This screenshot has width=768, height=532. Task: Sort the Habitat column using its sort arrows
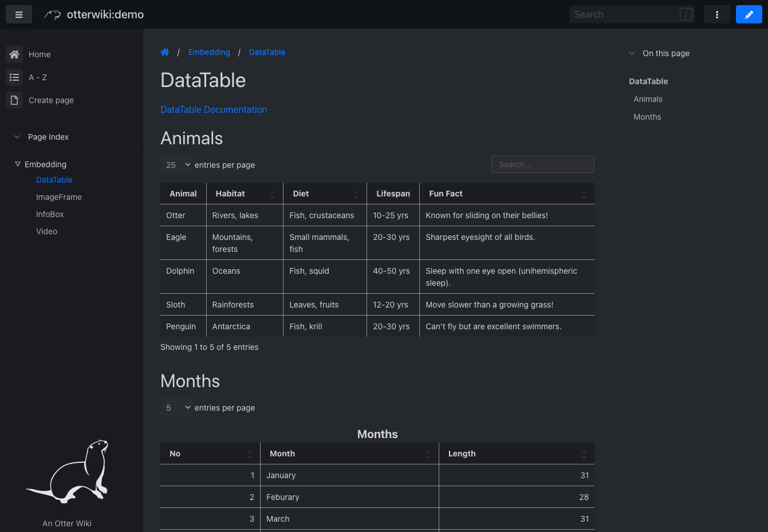273,194
